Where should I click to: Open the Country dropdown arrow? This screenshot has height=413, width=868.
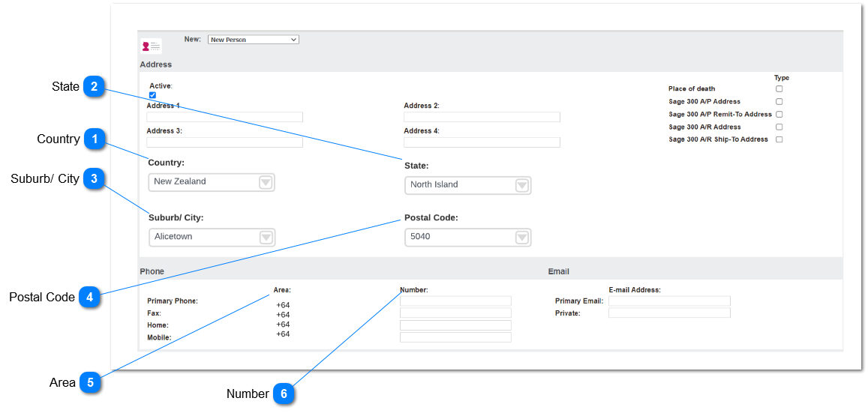click(266, 182)
